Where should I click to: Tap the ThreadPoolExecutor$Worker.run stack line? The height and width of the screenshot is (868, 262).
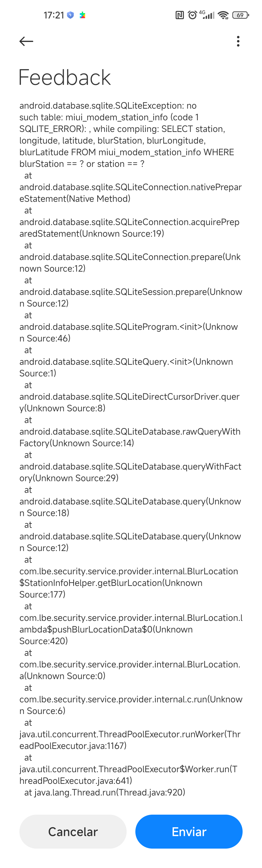(129, 775)
